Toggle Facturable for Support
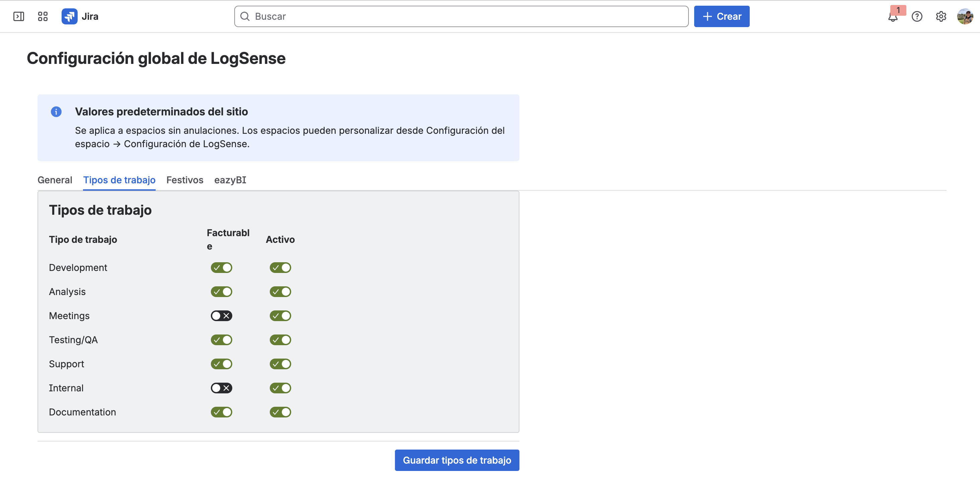This screenshot has width=980, height=481. (222, 364)
